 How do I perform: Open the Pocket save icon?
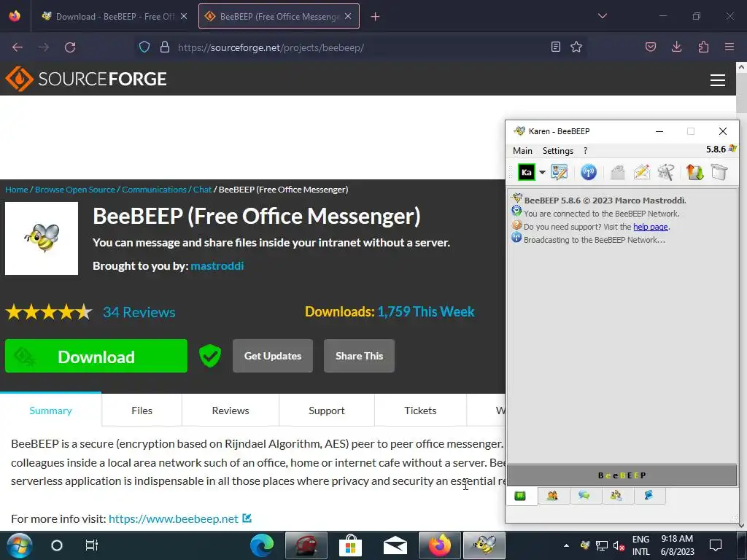pos(650,47)
